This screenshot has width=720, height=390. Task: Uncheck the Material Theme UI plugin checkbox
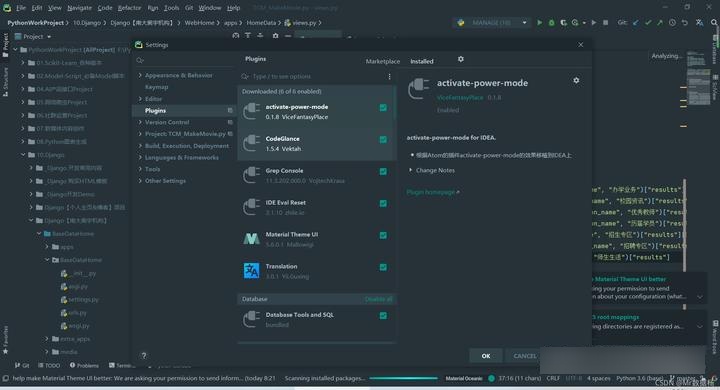click(x=383, y=235)
